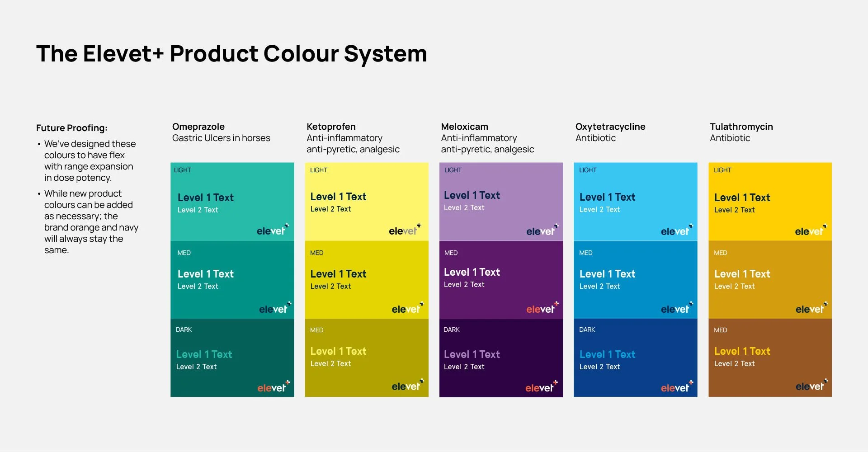This screenshot has width=868, height=452.
Task: Click 'The Elevet+ Product Colour System' title
Action: click(231, 54)
